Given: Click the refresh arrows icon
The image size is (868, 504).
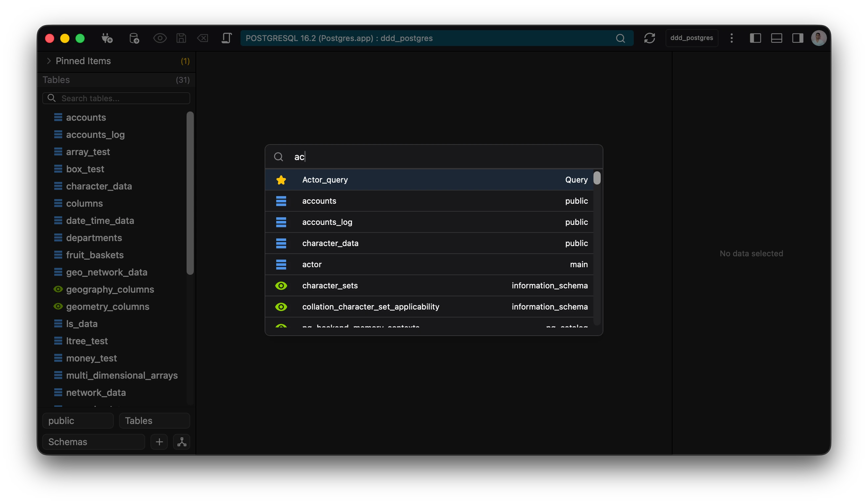Looking at the screenshot, I should pyautogui.click(x=649, y=38).
